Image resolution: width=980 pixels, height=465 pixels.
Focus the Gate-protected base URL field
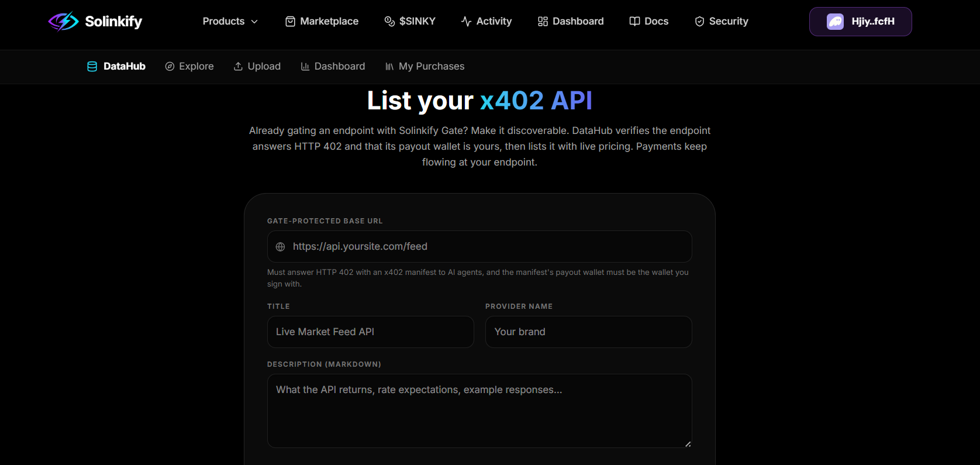click(479, 247)
